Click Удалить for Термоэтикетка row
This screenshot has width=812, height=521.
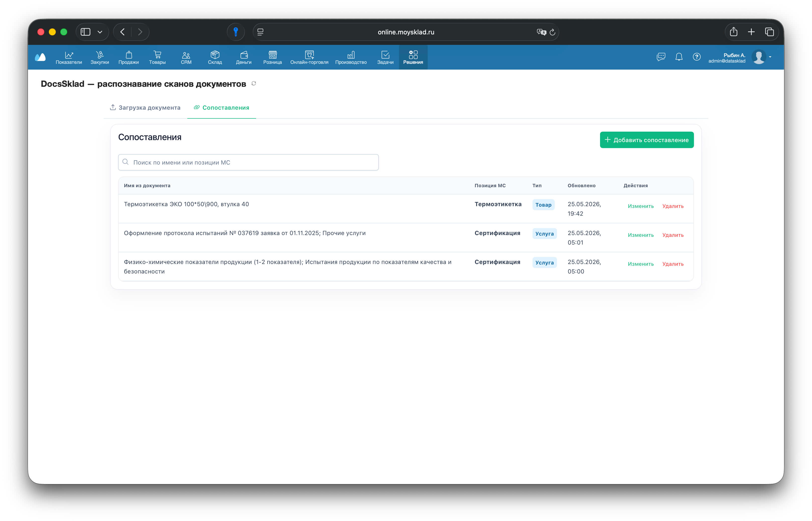coord(673,206)
